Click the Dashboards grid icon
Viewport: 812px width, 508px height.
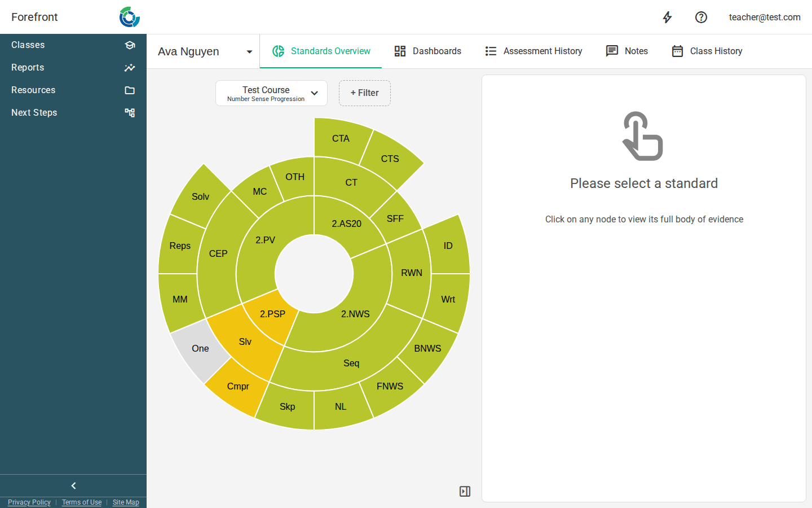(x=400, y=51)
